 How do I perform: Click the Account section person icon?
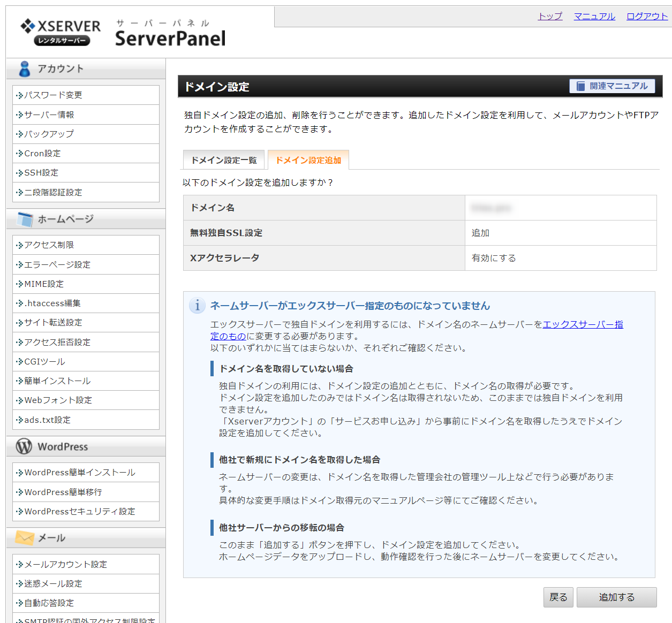(x=24, y=69)
